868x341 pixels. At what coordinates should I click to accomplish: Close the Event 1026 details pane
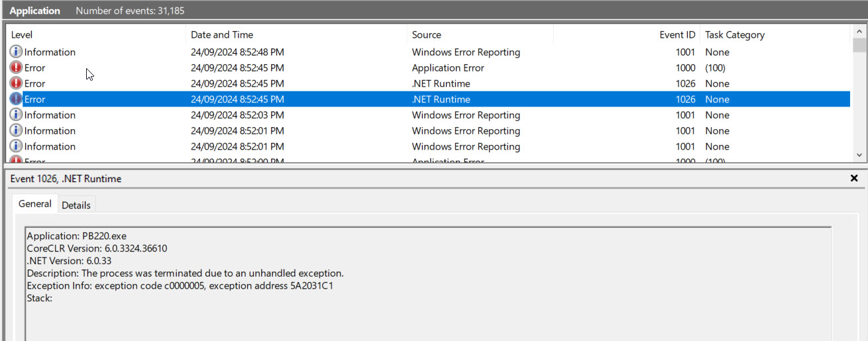click(x=854, y=179)
